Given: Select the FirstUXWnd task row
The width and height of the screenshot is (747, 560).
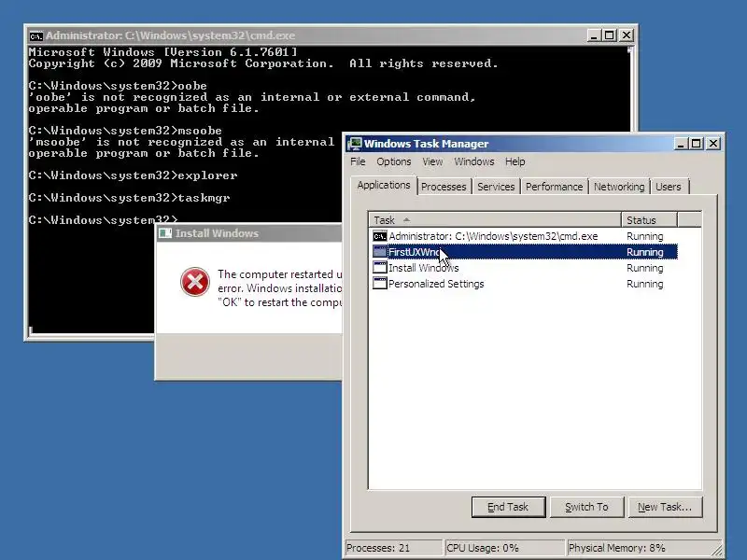Looking at the screenshot, I should [x=525, y=252].
